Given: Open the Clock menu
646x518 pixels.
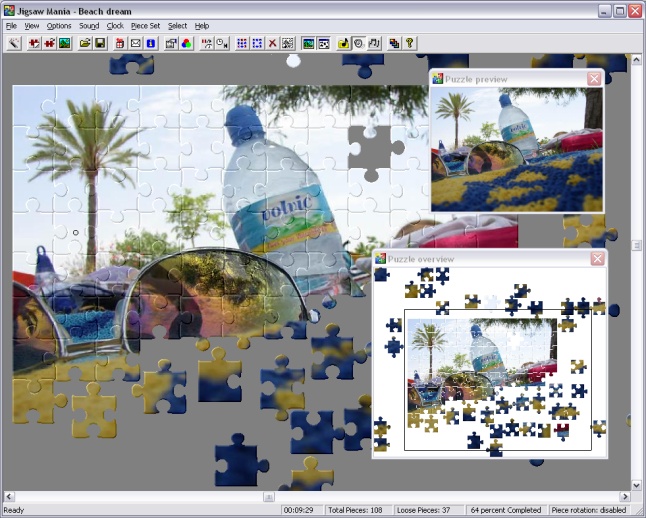Looking at the screenshot, I should [115, 25].
